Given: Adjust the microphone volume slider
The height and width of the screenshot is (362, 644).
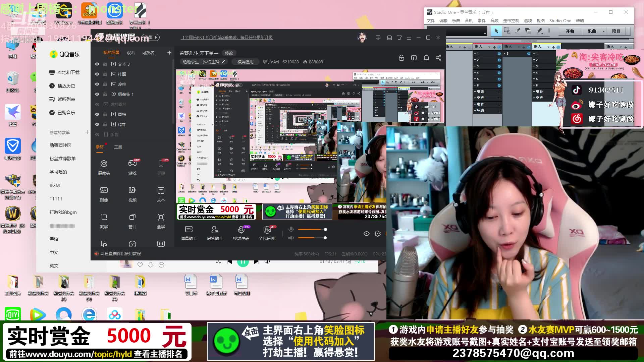Looking at the screenshot, I should click(x=312, y=229).
